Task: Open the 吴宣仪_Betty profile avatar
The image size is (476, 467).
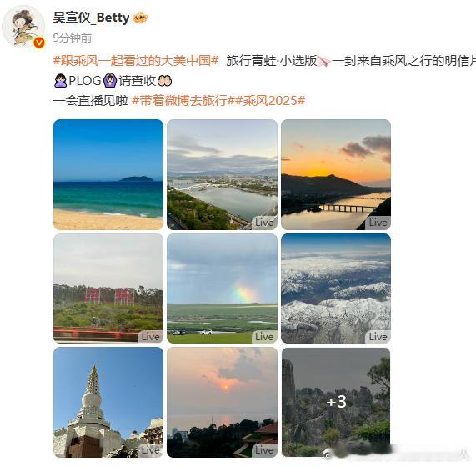Action: 23,27
